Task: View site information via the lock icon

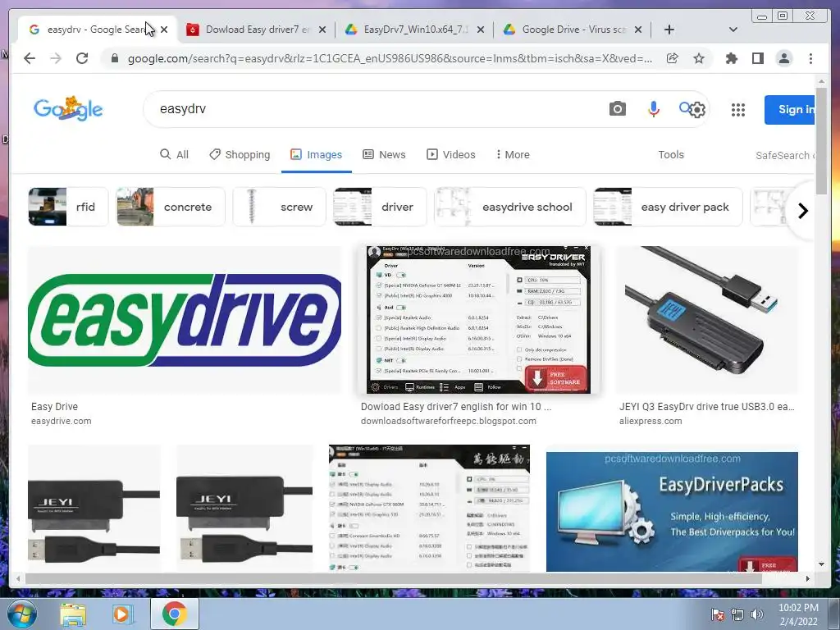Action: tap(114, 58)
